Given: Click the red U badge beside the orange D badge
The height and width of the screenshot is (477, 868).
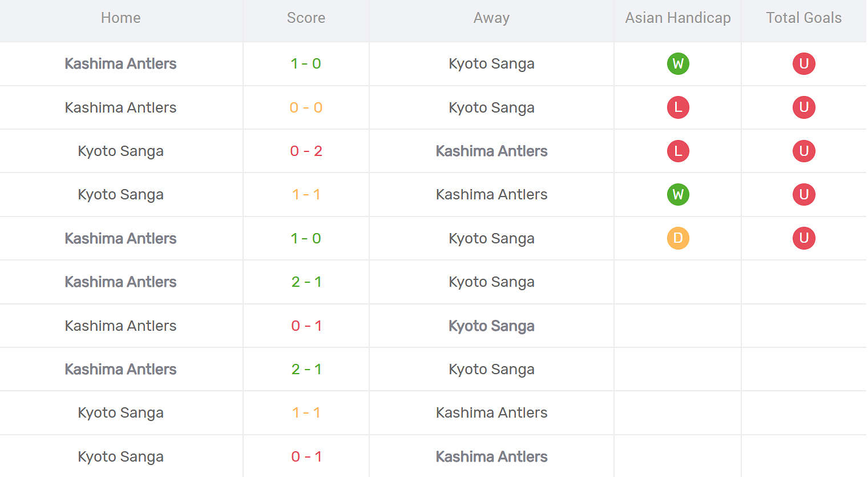Looking at the screenshot, I should [x=804, y=238].
